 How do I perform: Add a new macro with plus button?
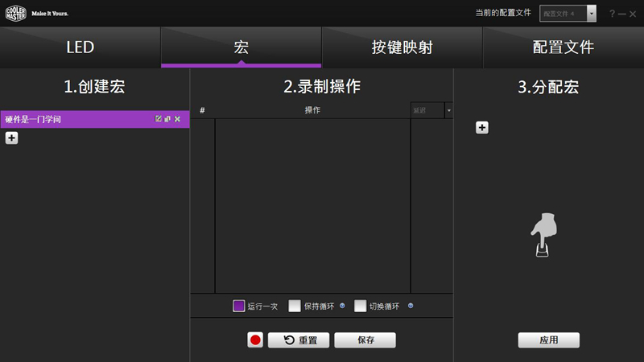(x=11, y=138)
